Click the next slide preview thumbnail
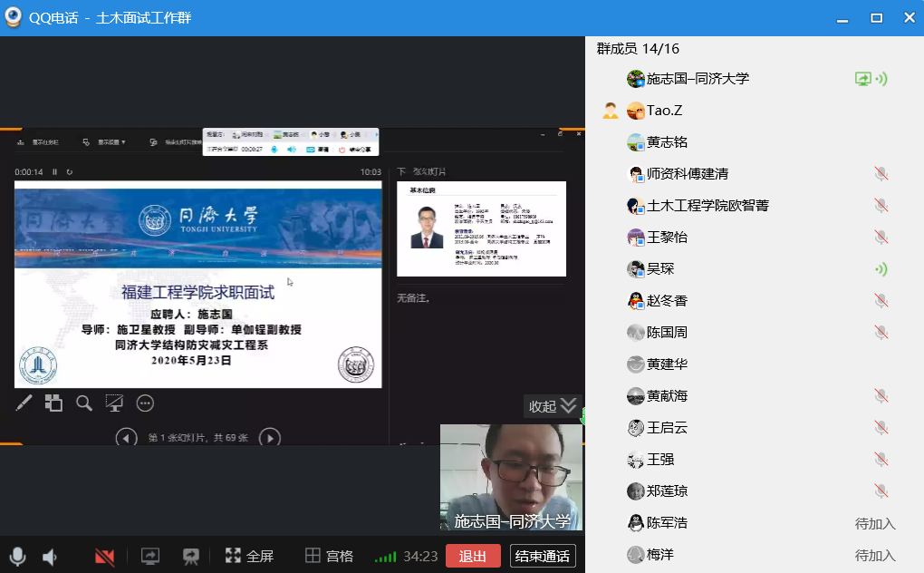Image resolution: width=924 pixels, height=573 pixels. coord(481,228)
